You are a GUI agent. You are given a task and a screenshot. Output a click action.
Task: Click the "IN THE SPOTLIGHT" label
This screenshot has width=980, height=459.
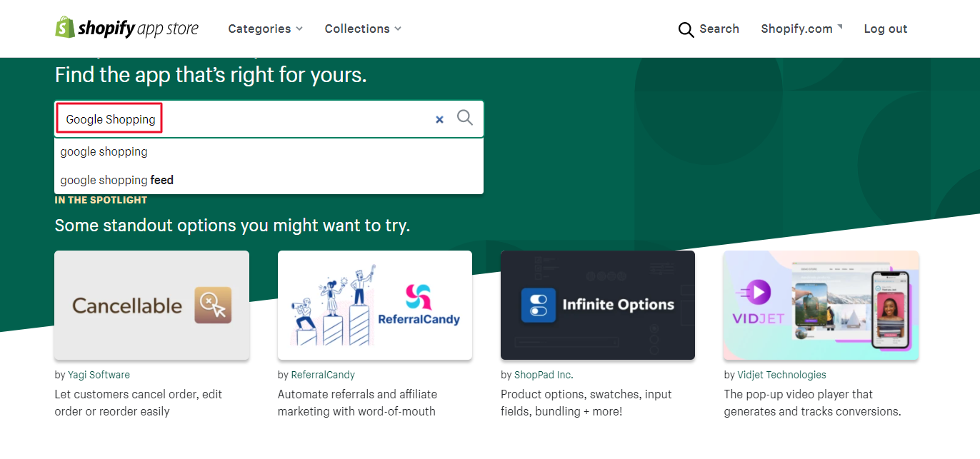pos(101,200)
